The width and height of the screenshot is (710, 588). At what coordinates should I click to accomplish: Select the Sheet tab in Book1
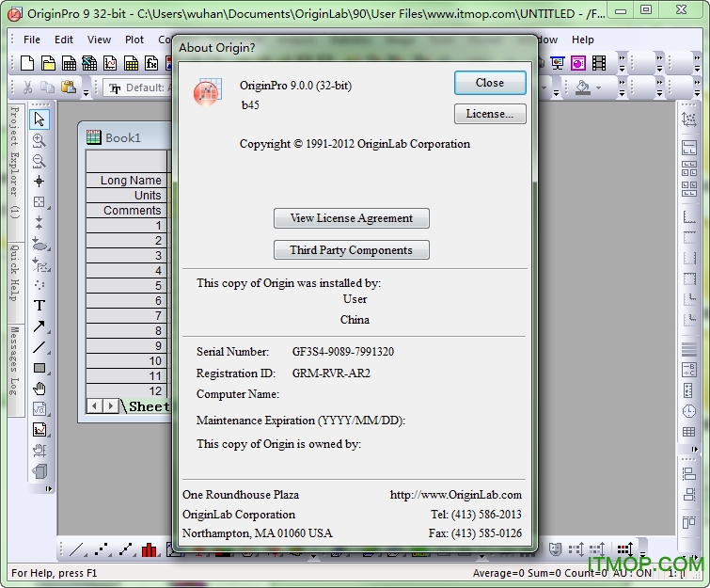click(149, 406)
